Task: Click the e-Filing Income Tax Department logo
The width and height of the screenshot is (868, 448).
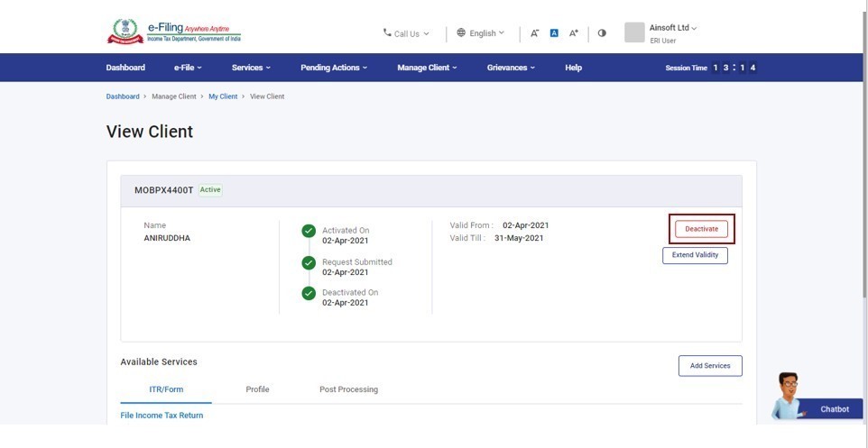Action: point(173,32)
